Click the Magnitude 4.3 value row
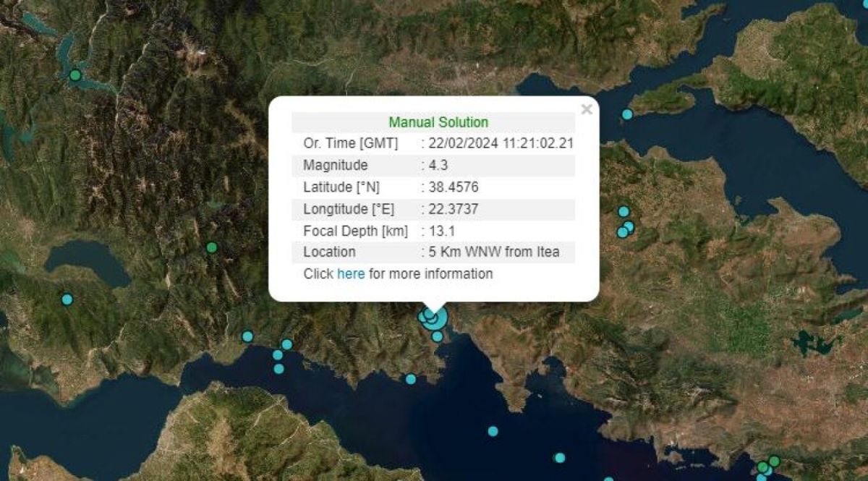The height and width of the screenshot is (481, 868). (x=433, y=166)
